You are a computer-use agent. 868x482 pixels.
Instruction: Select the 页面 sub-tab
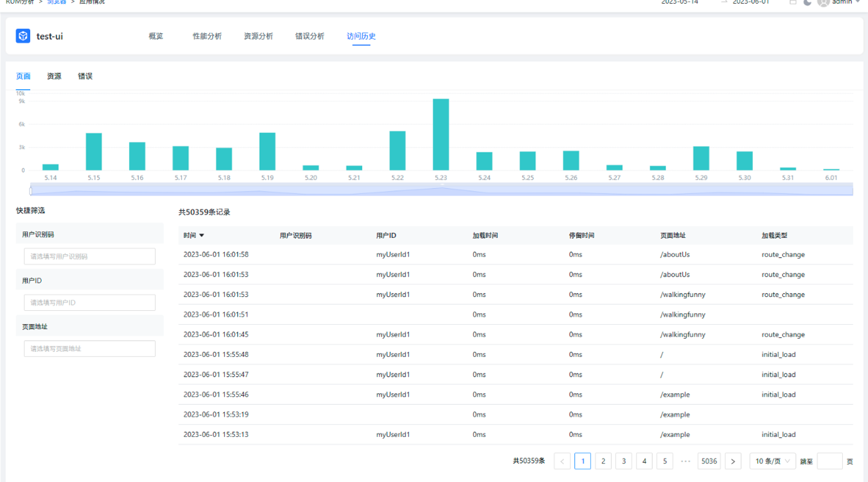[23, 77]
